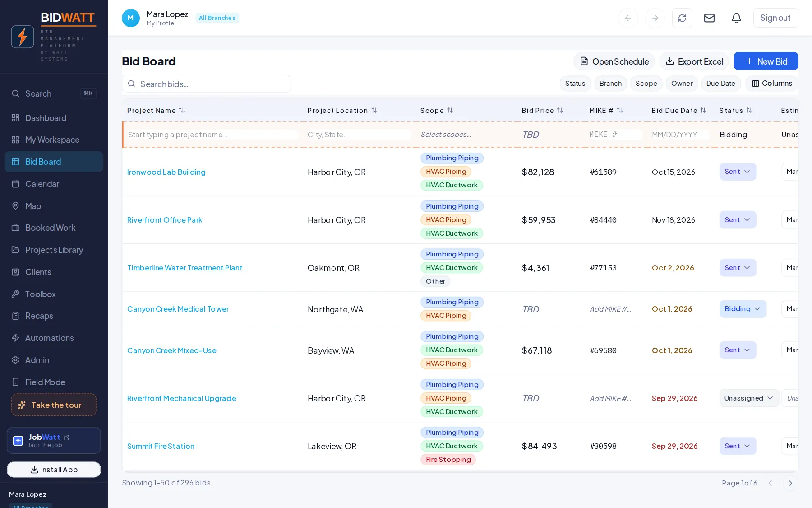This screenshot has width=812, height=508.
Task: Click the Mara Lopez avatar circle
Action: tap(131, 18)
